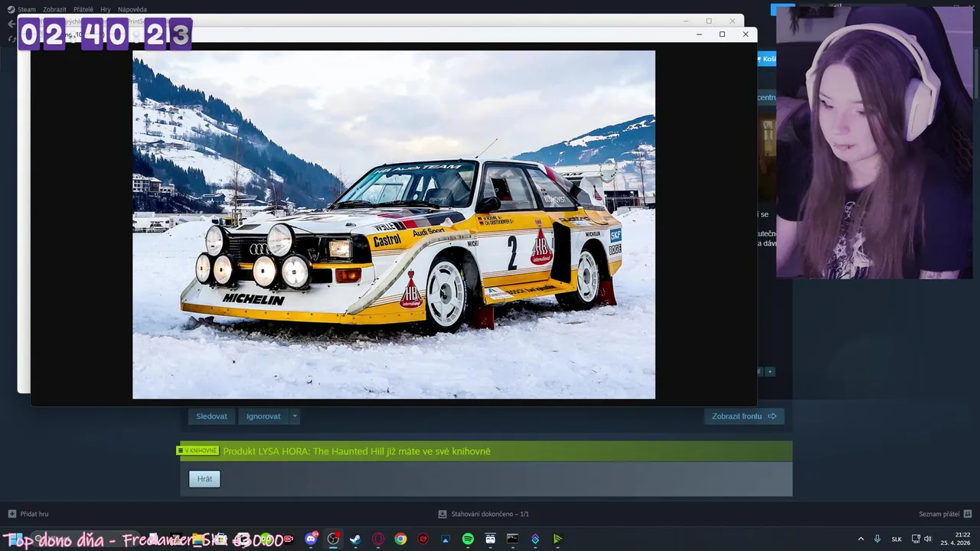
Task: Open OBS Studio from the taskbar
Action: click(333, 539)
